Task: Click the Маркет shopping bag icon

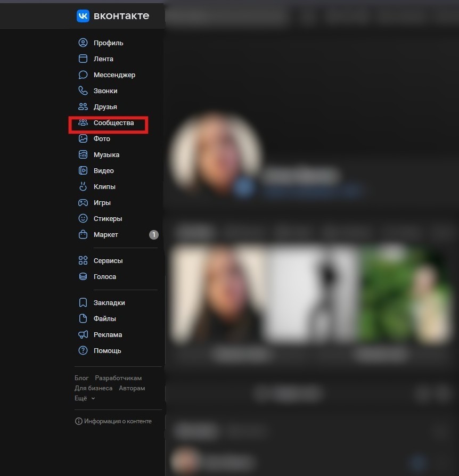Action: [83, 234]
